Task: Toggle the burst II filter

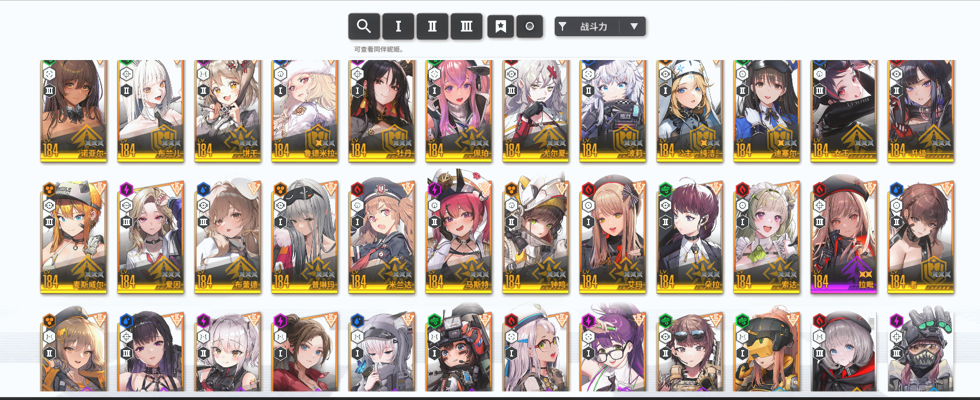Action: pos(432,26)
